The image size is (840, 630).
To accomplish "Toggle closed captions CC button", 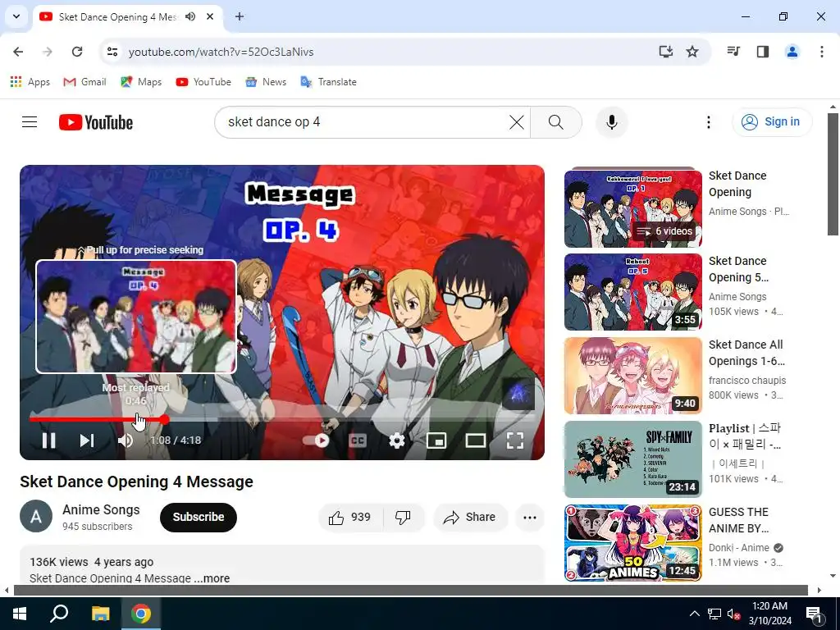I will [358, 441].
